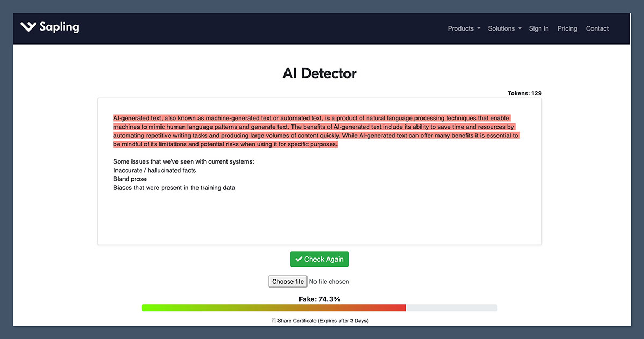Image resolution: width=644 pixels, height=339 pixels.
Task: Select Pricing in the navigation bar
Action: coord(567,28)
